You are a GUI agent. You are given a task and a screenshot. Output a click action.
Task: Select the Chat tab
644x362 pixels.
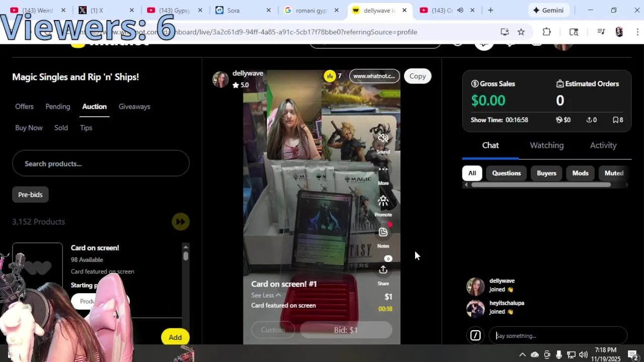coord(491,145)
